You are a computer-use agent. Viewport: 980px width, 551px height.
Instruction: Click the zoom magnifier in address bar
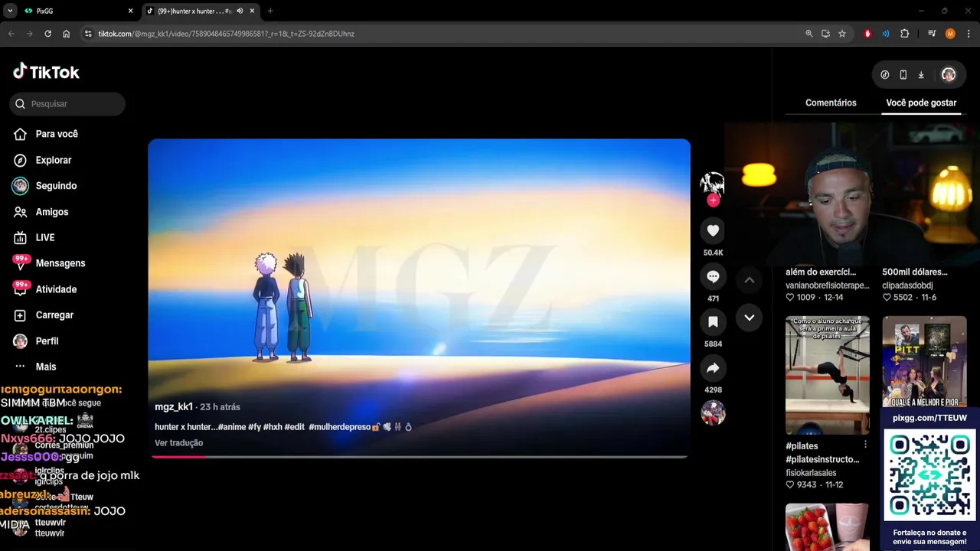(x=809, y=34)
